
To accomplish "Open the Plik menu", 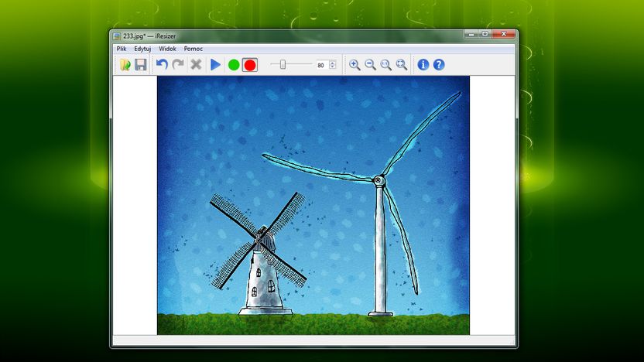I will point(122,49).
